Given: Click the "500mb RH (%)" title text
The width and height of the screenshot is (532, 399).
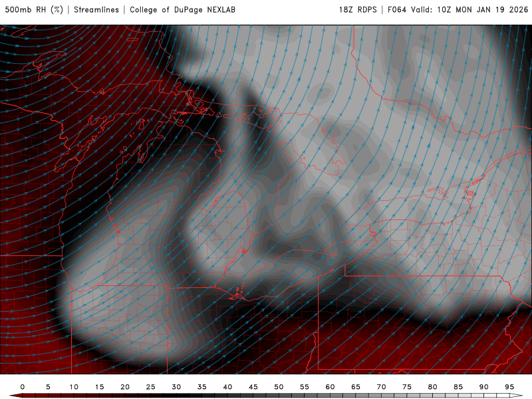Looking at the screenshot, I should coord(34,9).
